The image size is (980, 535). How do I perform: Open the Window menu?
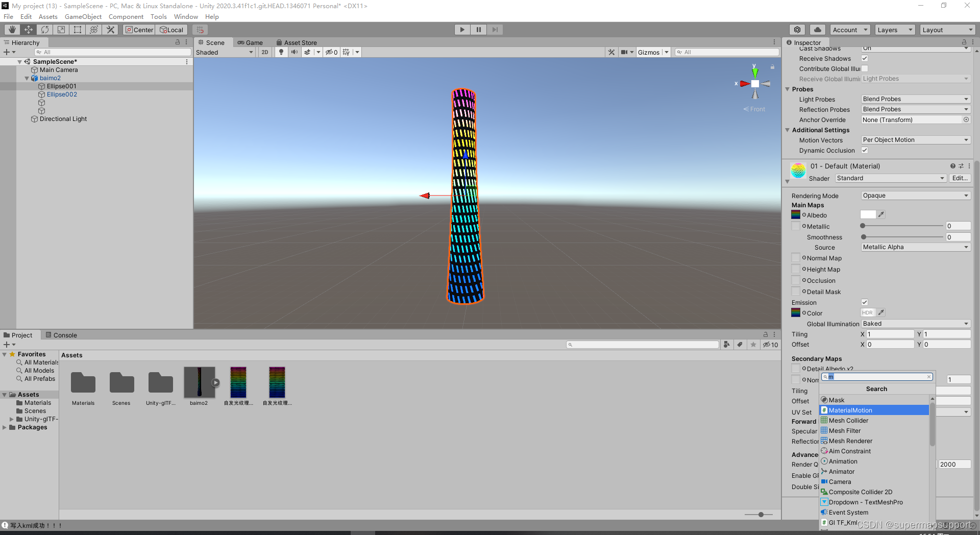pyautogui.click(x=186, y=17)
